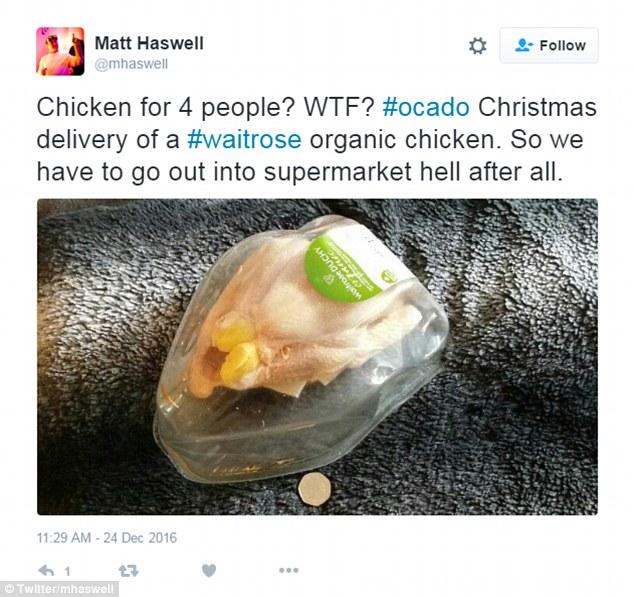Image resolution: width=634 pixels, height=597 pixels.
Task: Open the 11:29 AM - 24 Dec 2016 timestamp
Action: 107,538
